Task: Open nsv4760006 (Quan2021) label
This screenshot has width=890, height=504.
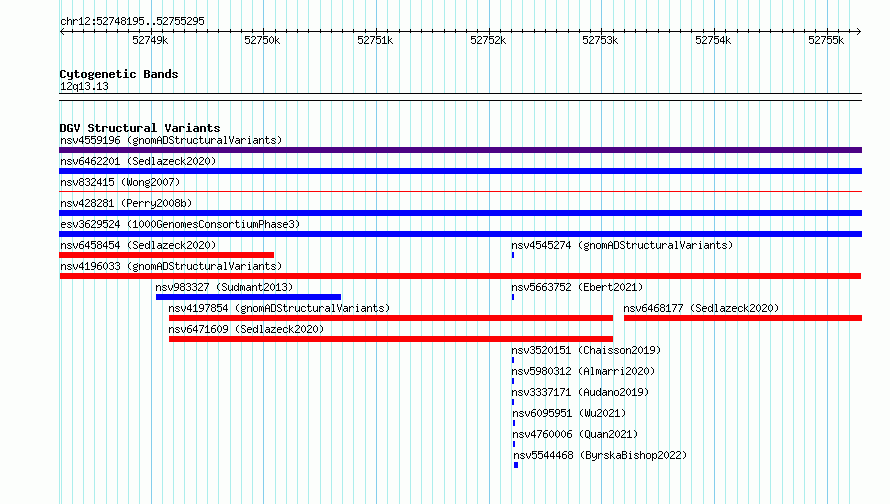Action: [x=575, y=434]
